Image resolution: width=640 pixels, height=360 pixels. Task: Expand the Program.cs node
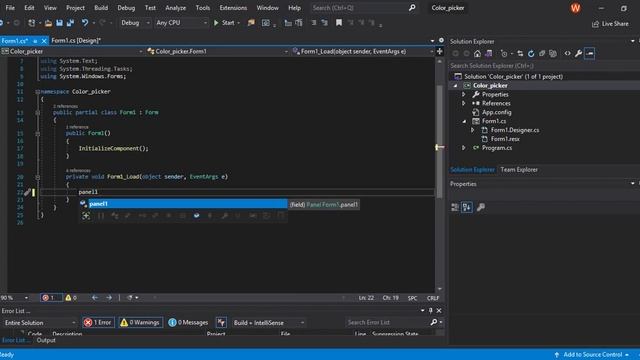464,148
